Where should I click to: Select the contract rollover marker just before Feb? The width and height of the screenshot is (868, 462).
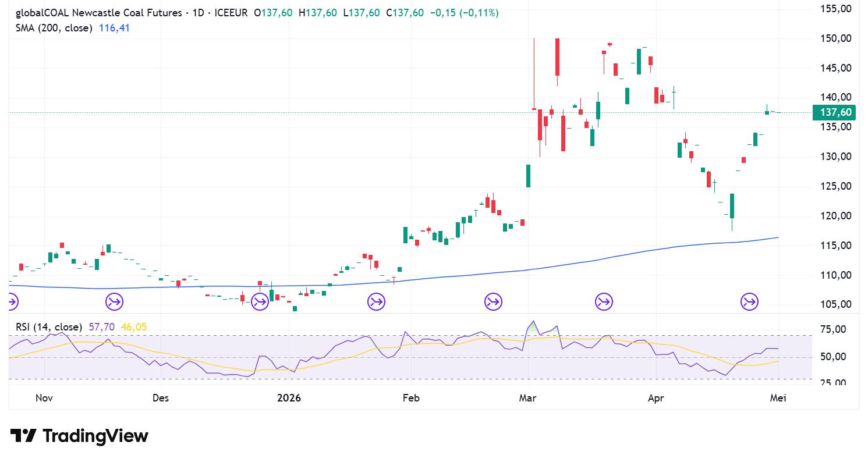(x=376, y=301)
